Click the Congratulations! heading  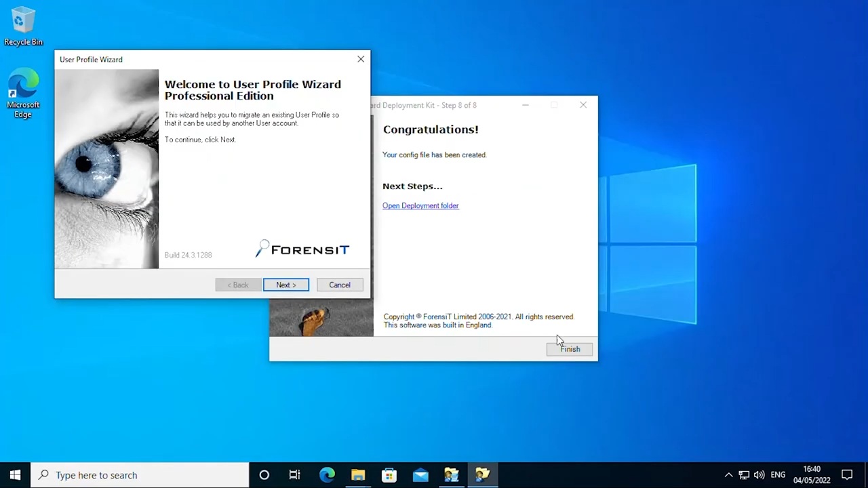tap(431, 129)
